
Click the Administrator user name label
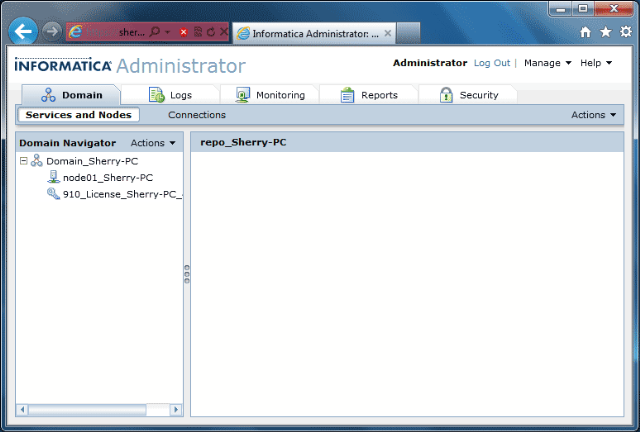coord(430,63)
